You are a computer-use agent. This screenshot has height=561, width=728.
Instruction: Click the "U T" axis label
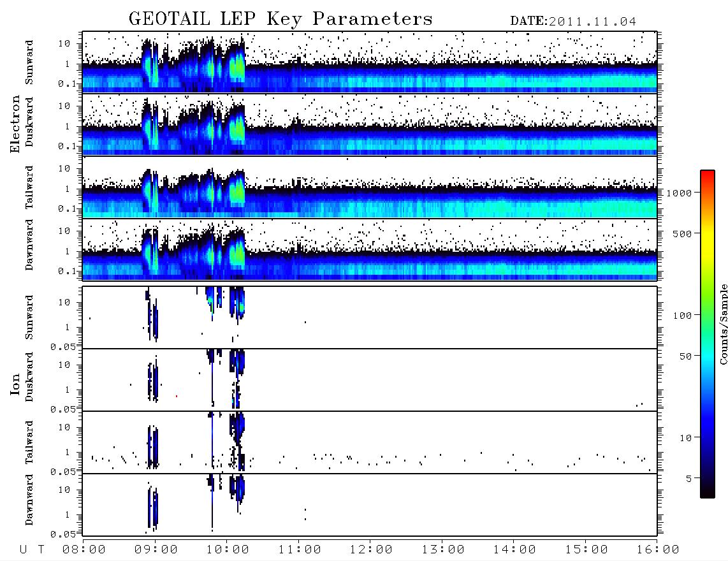tap(32, 550)
